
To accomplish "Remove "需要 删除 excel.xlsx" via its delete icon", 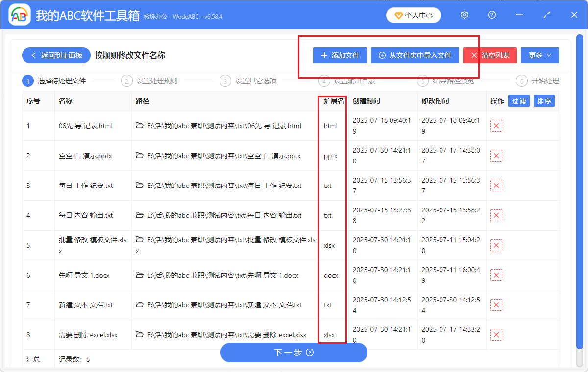I will click(x=496, y=335).
